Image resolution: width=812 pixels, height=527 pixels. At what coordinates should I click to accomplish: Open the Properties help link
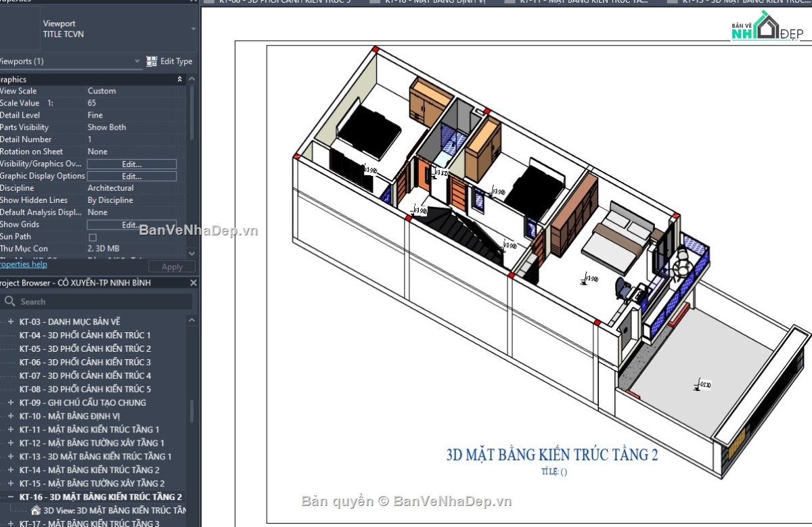pyautogui.click(x=23, y=265)
